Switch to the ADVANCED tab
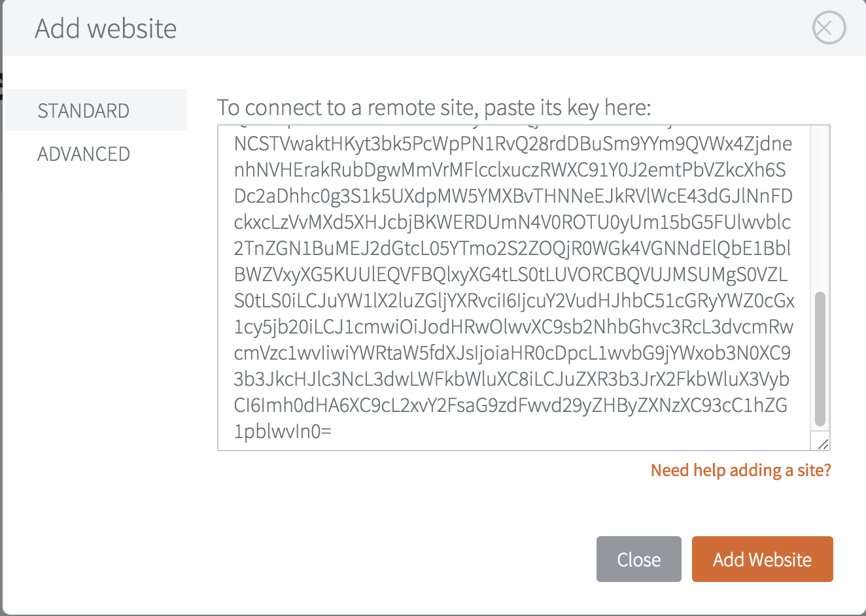 coord(84,154)
